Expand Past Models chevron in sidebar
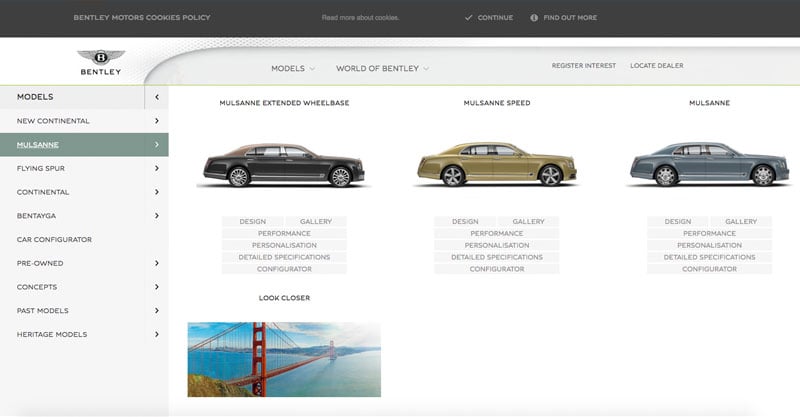The width and height of the screenshot is (800, 417). click(x=157, y=310)
